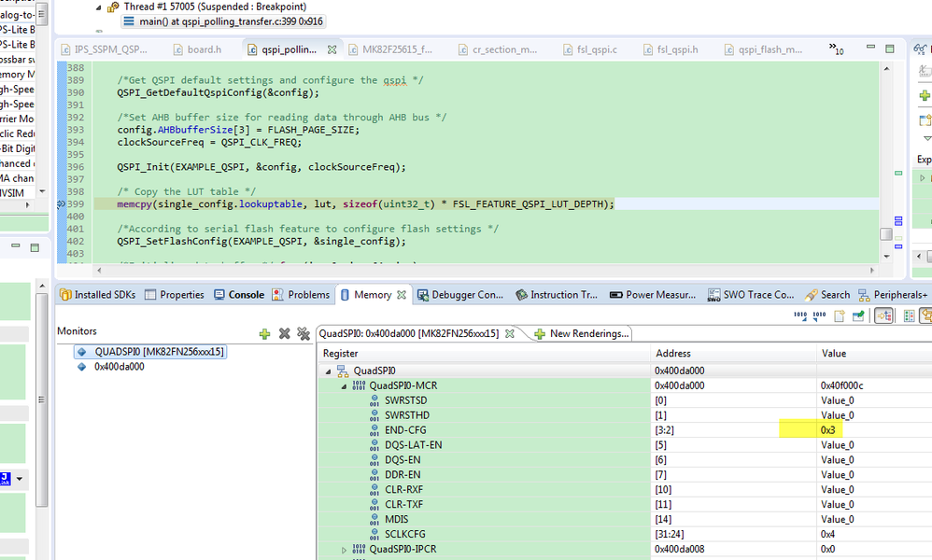Click the new memory view icon
Screen dimensions: 932x560
[x=840, y=315]
